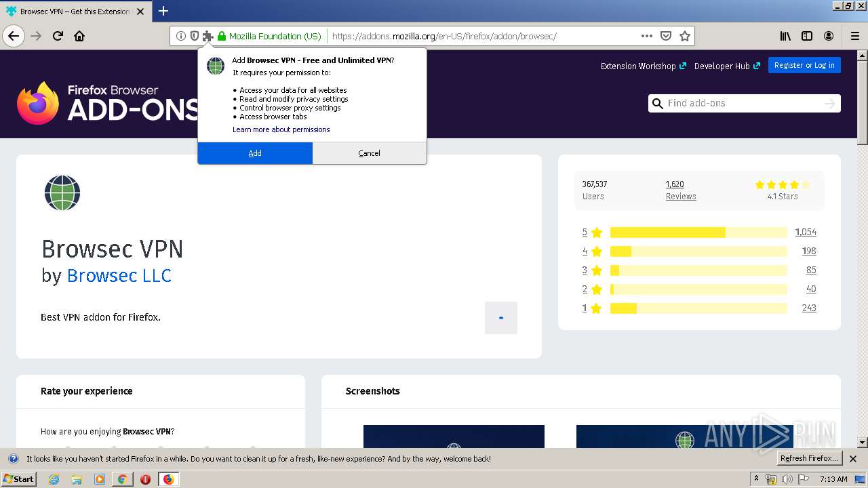This screenshot has height=488, width=868.
Task: Click the Find add-ons search field
Action: (x=744, y=104)
